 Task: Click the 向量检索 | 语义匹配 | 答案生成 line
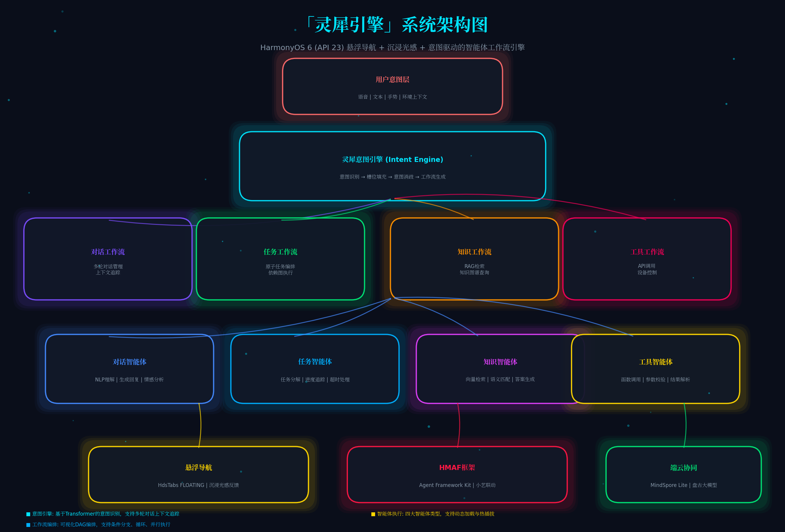click(500, 379)
